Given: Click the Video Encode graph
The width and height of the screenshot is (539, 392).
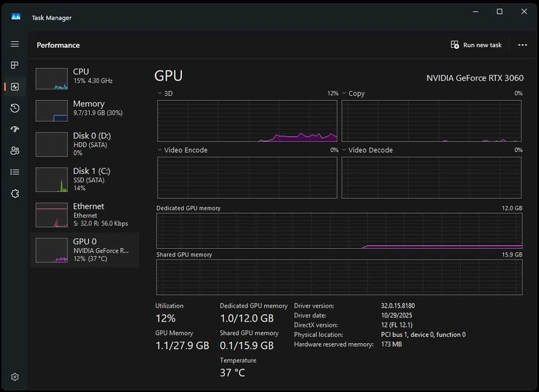Looking at the screenshot, I should pyautogui.click(x=247, y=178).
